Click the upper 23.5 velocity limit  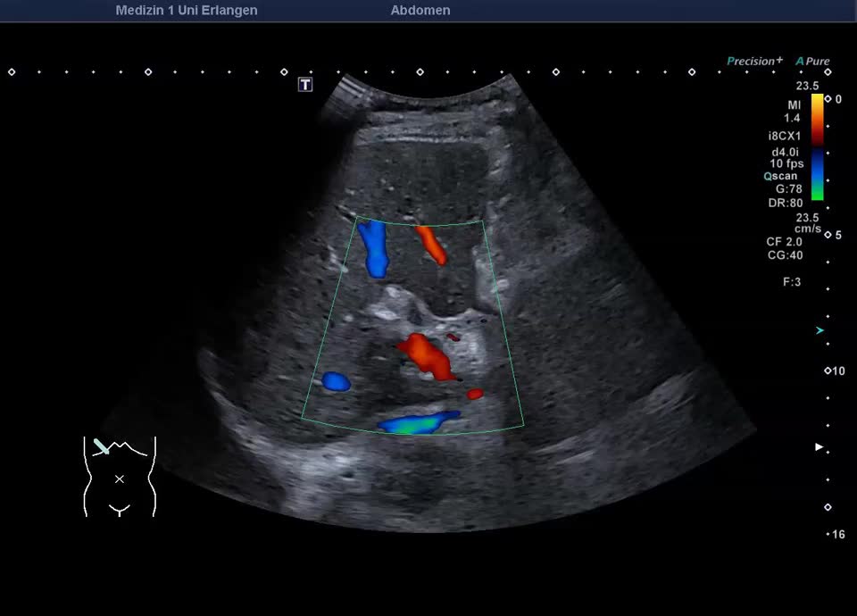point(807,86)
